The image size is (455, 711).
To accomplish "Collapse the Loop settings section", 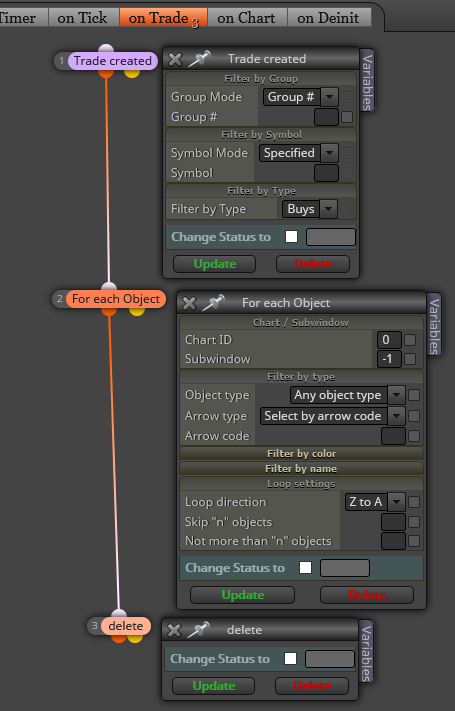I will [x=301, y=483].
